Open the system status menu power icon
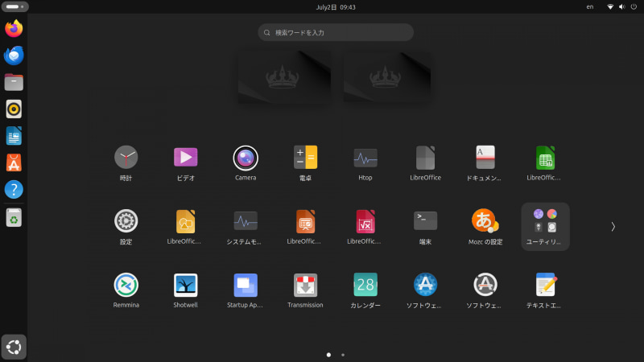Image resolution: width=644 pixels, height=362 pixels. tap(634, 6)
